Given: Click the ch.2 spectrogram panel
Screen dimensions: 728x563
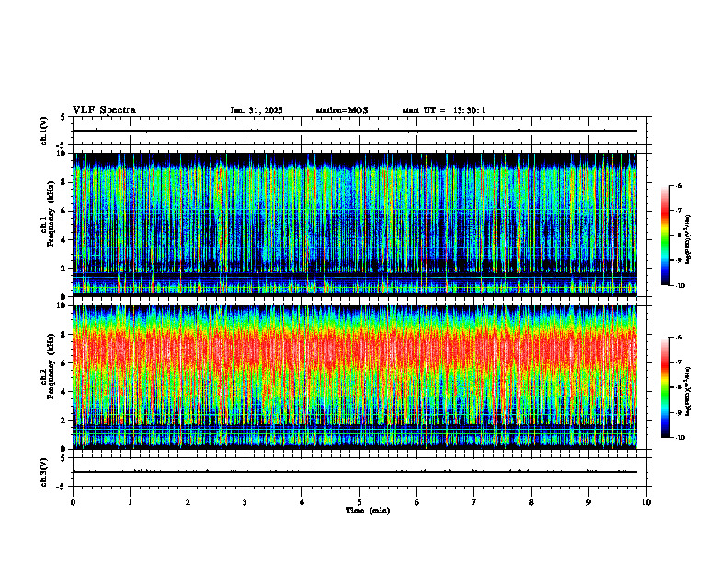Looking at the screenshot, I should (x=355, y=377).
